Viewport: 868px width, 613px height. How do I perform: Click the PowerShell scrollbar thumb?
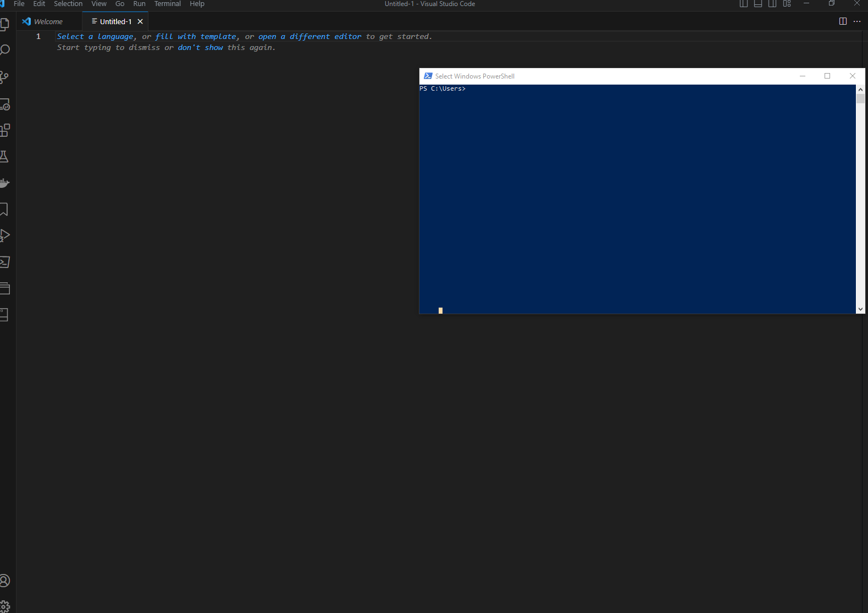[860, 99]
